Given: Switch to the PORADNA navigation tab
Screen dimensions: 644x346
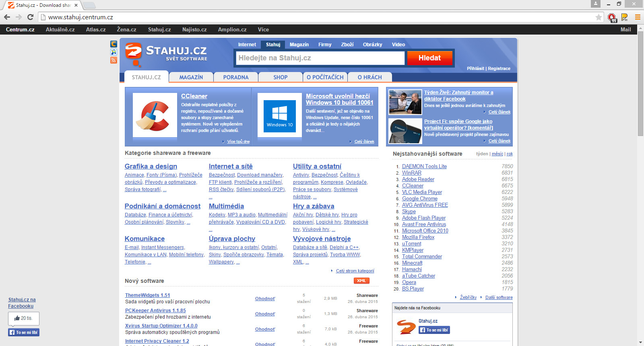Looking at the screenshot, I should 236,77.
